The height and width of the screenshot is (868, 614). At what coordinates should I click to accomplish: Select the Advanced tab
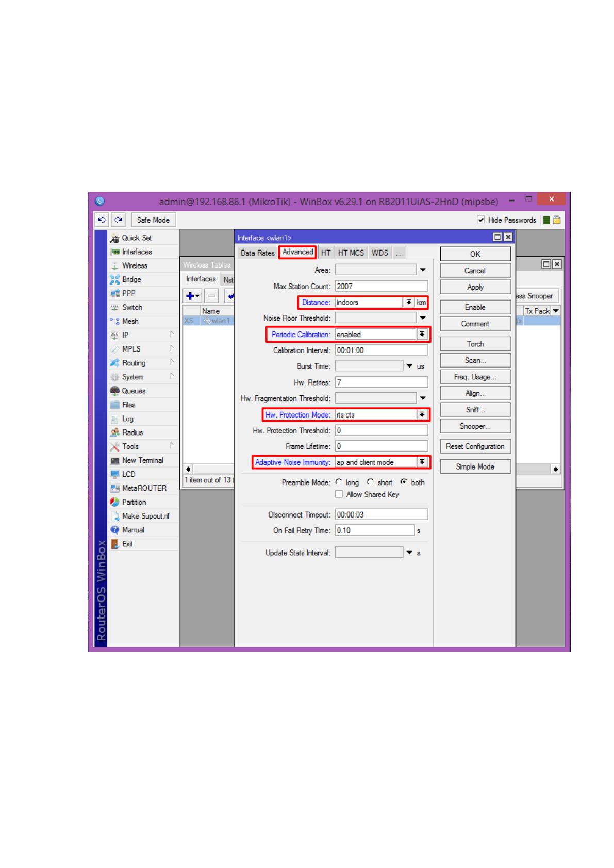[298, 252]
